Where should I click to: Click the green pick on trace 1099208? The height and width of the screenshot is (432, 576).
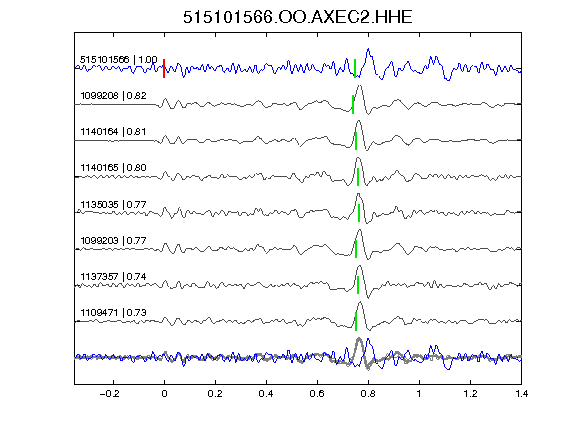353,104
